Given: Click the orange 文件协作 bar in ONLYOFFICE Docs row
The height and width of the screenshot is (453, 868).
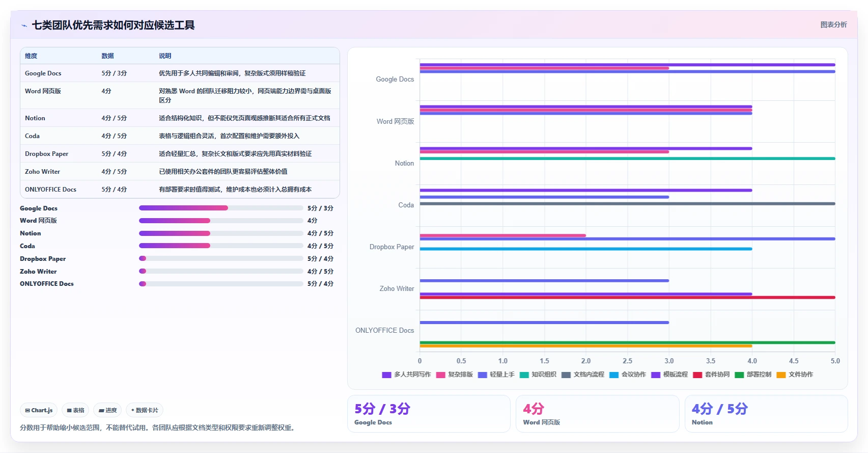Looking at the screenshot, I should (x=586, y=346).
